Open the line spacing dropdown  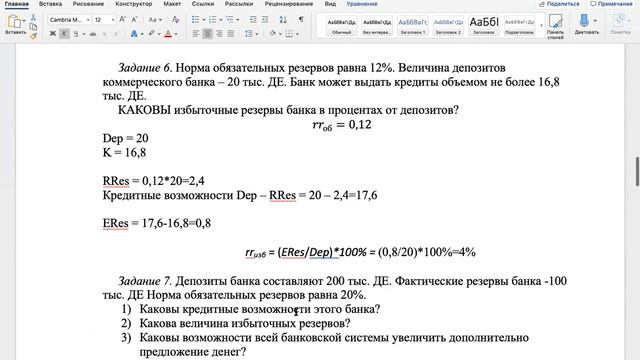pos(251,34)
